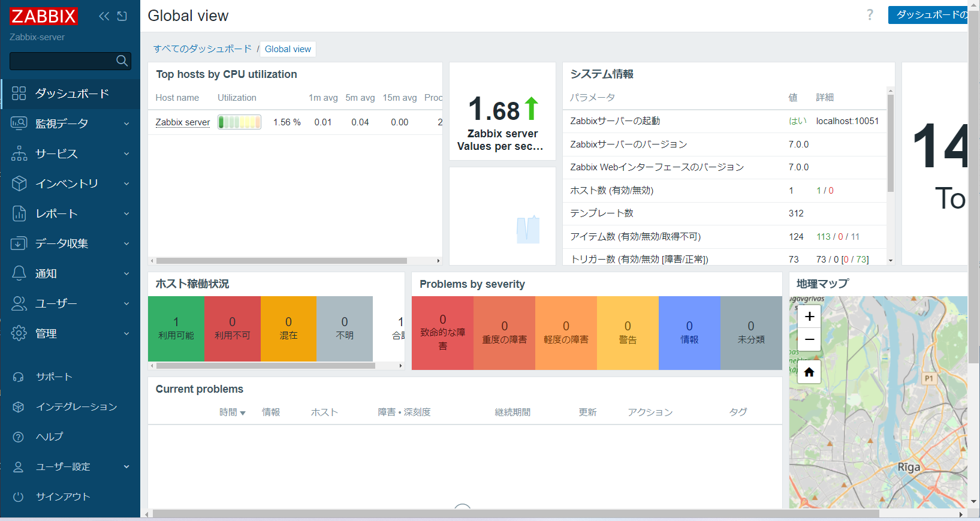Go to すべてのダッシュボード breadcrumb
This screenshot has width=980, height=521.
coord(202,49)
